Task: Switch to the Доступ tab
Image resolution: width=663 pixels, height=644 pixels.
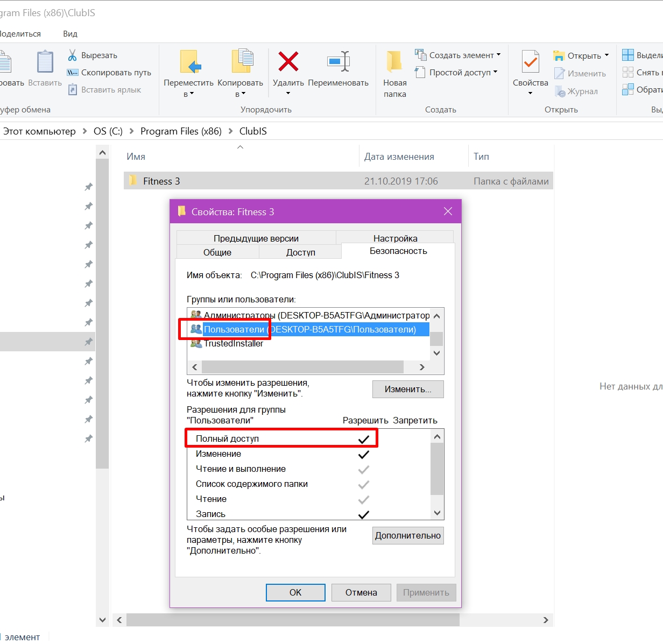Action: 300,252
